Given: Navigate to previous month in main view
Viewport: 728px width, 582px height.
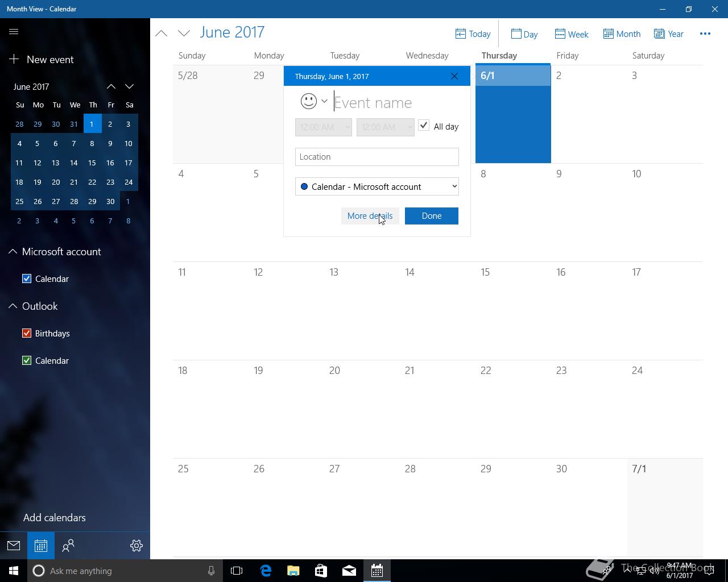Looking at the screenshot, I should (162, 33).
